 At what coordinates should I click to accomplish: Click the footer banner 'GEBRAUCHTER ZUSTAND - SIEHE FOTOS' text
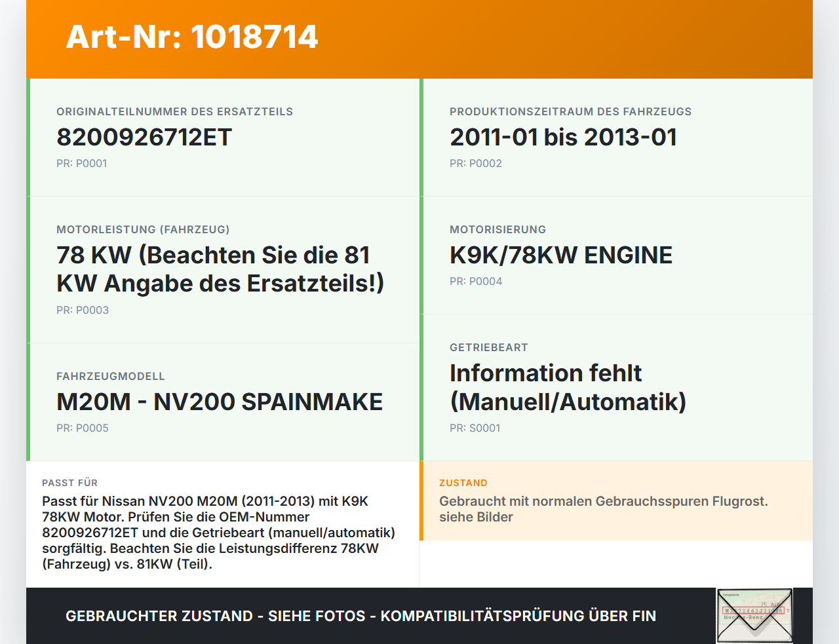click(x=361, y=616)
